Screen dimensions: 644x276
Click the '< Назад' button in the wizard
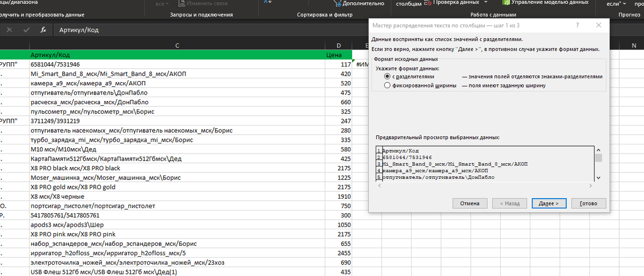[509, 204]
